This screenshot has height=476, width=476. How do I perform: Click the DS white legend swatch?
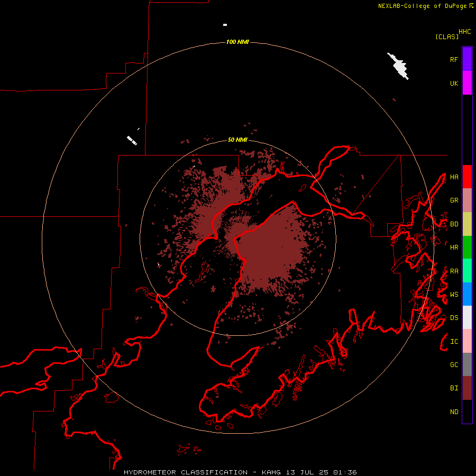point(467,317)
